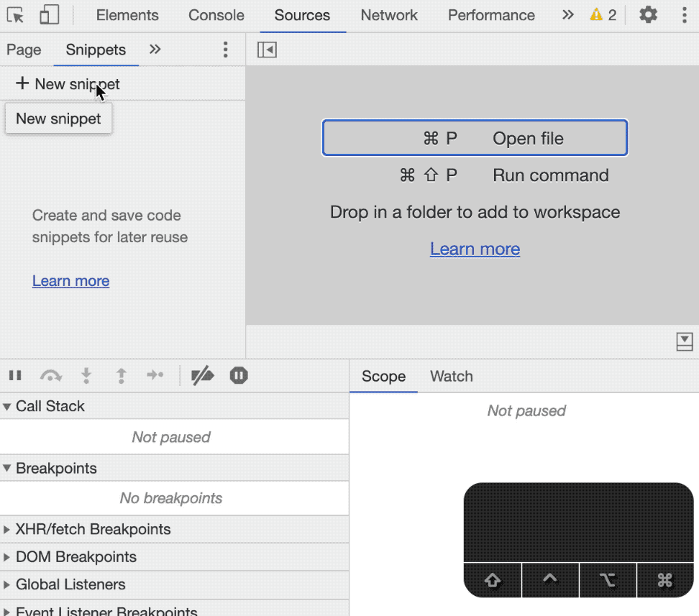The height and width of the screenshot is (616, 699).
Task: Toggle deactivate breakpoints
Action: [x=203, y=375]
